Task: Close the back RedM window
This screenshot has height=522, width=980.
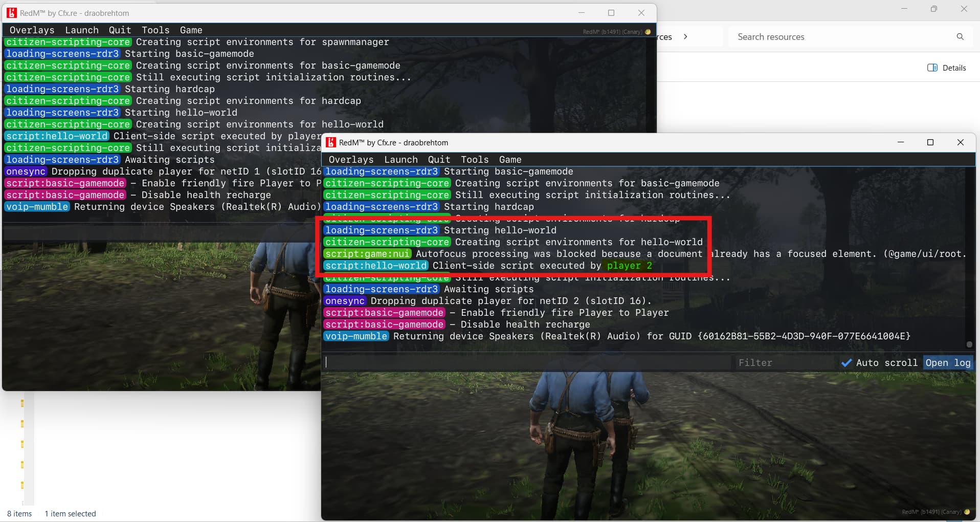Action: pyautogui.click(x=641, y=13)
